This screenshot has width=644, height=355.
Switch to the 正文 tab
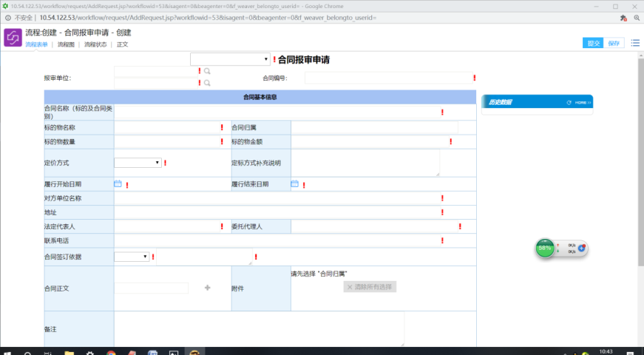pyautogui.click(x=123, y=44)
